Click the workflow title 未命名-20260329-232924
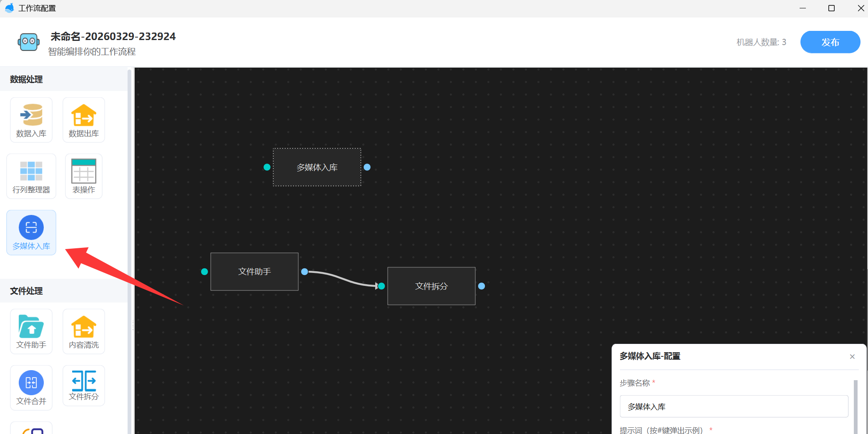This screenshot has height=434, width=868. click(x=113, y=37)
